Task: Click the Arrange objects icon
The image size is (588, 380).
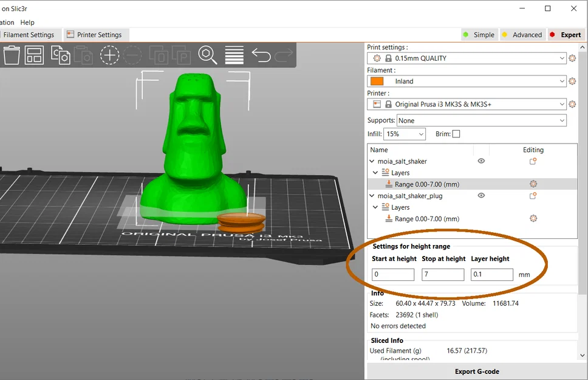Action: [34, 55]
